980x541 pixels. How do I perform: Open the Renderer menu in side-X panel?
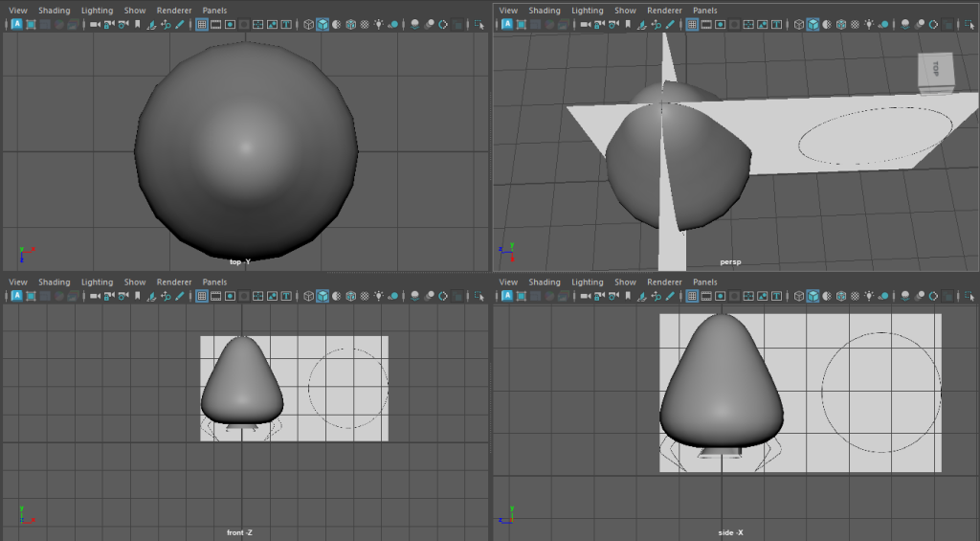(664, 282)
